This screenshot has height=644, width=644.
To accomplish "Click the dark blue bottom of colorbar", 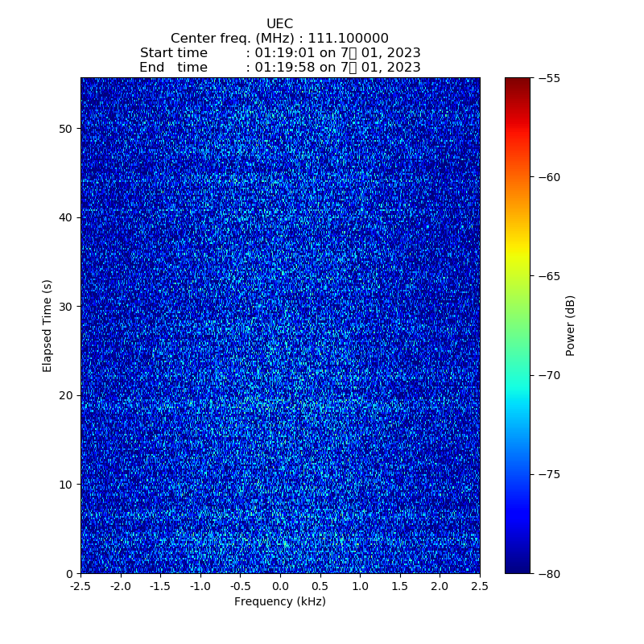I will 518,568.
